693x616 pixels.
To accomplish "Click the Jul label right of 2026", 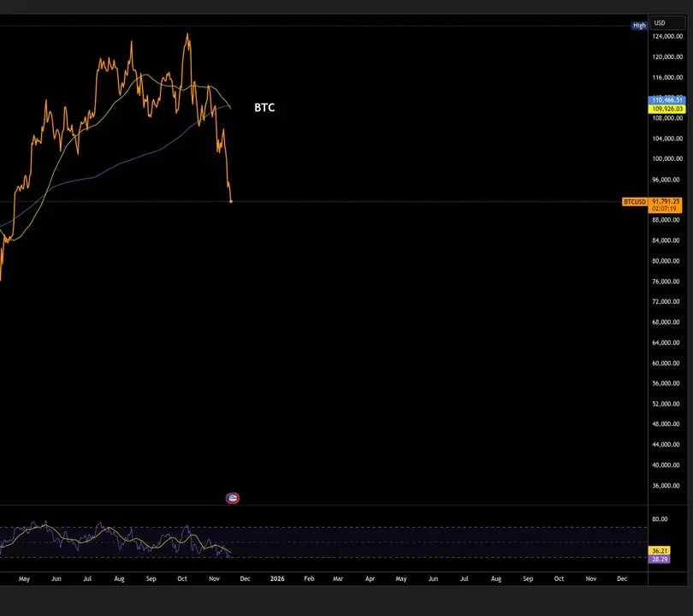I will coord(464,578).
